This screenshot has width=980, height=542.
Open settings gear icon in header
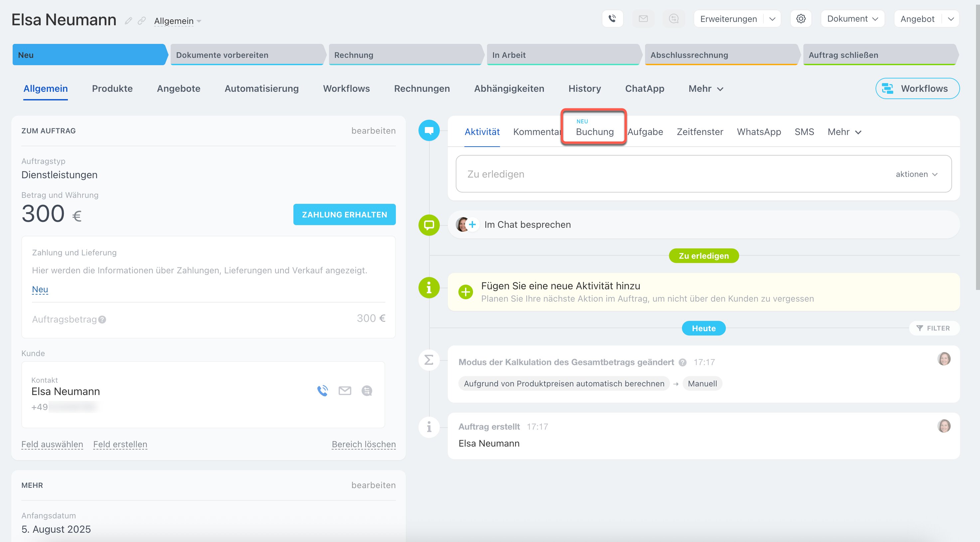800,19
